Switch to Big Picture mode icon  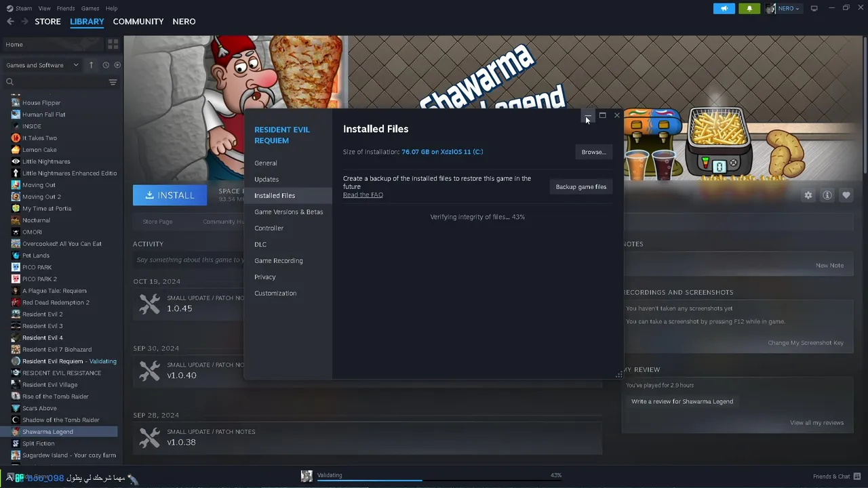click(x=814, y=8)
